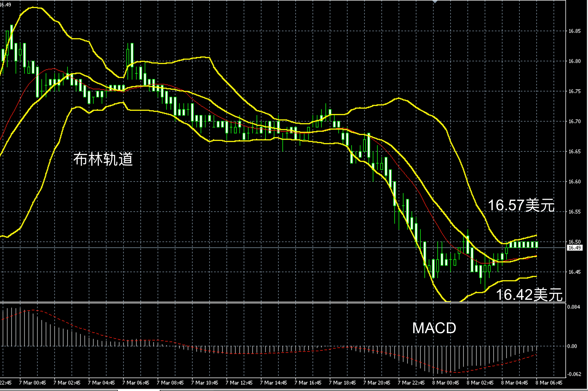Click the '7 Mar 20:45' time axis label
This screenshot has width=588, height=391.
[x=377, y=383]
